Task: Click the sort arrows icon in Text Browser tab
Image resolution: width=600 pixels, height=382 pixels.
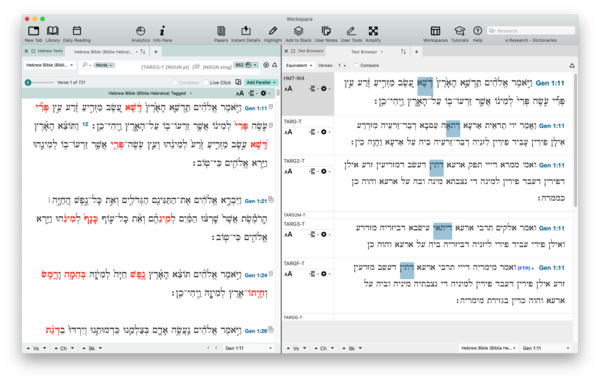Action: tap(403, 51)
